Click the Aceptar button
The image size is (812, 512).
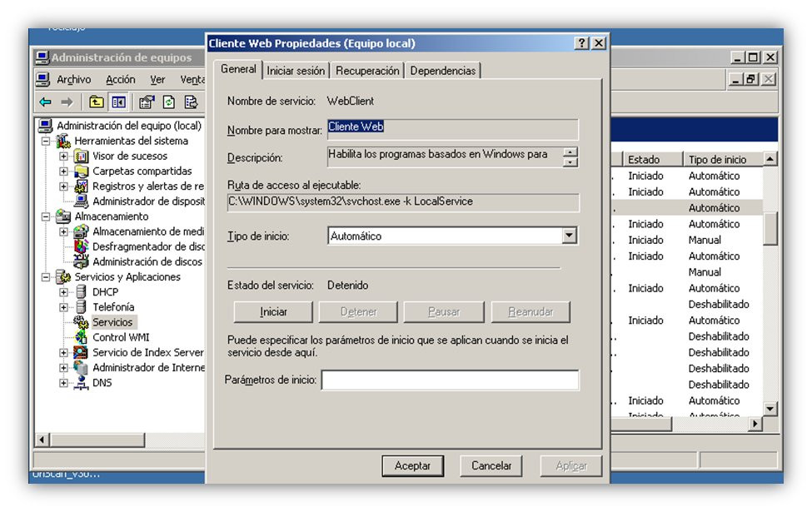(x=413, y=465)
